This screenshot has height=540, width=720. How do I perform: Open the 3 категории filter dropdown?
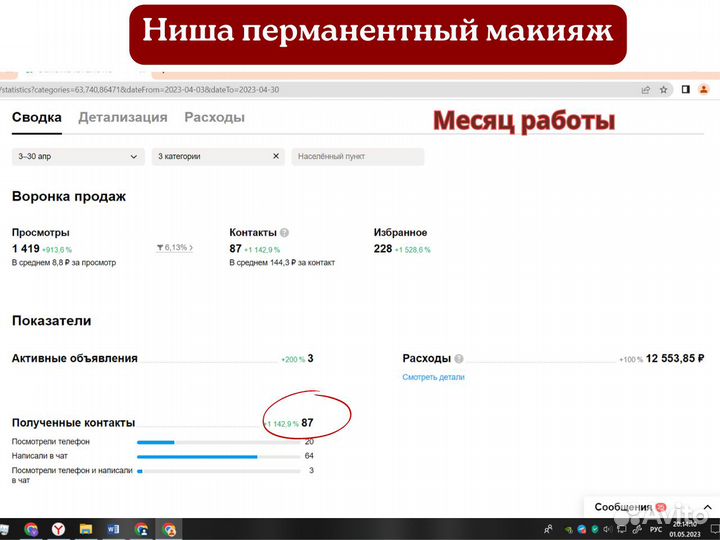tap(218, 157)
